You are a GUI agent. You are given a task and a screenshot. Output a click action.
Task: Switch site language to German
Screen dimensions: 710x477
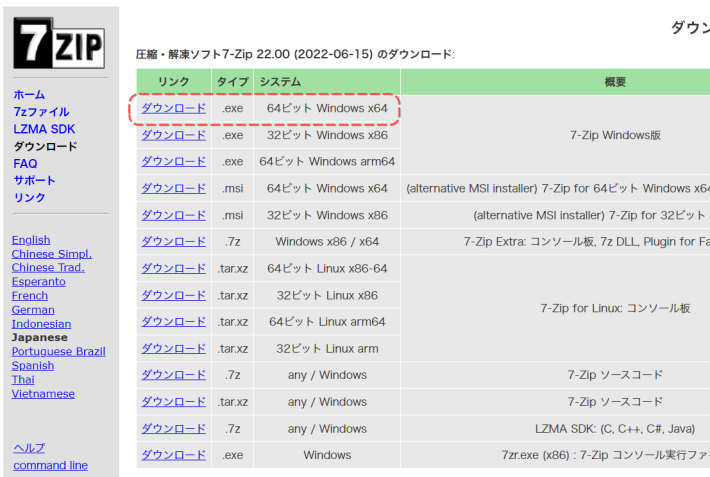coord(32,310)
